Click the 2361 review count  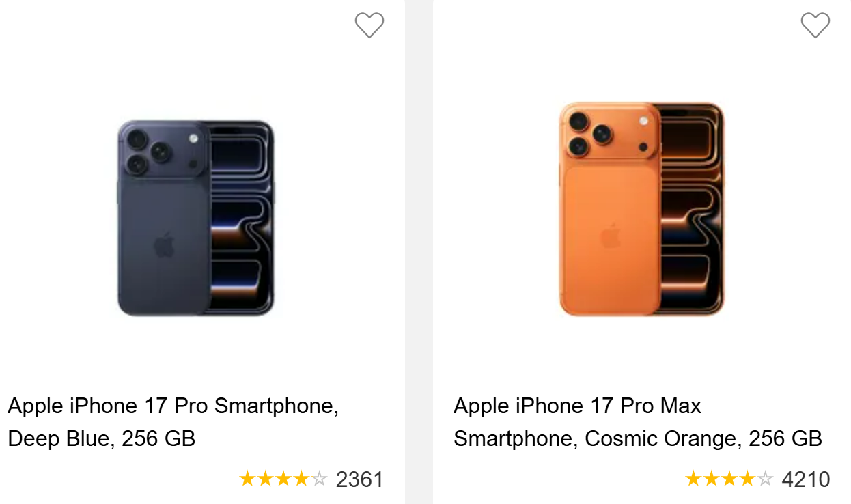click(x=360, y=479)
